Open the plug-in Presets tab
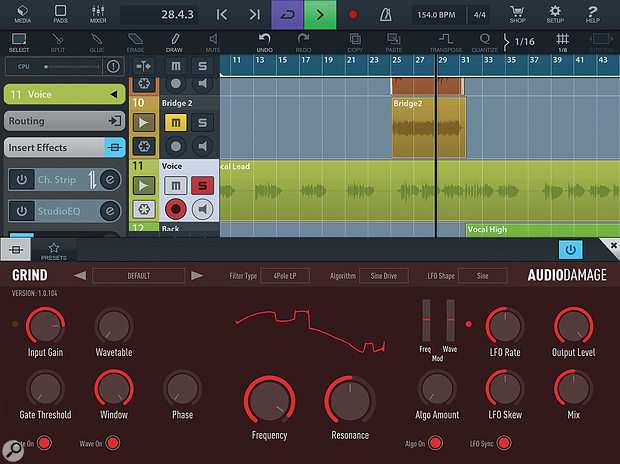 tap(54, 251)
